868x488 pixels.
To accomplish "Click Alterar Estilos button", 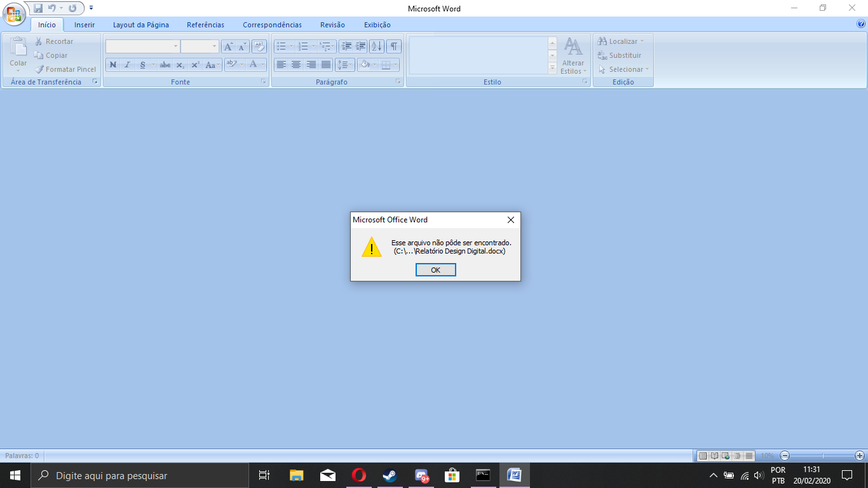I will point(573,55).
